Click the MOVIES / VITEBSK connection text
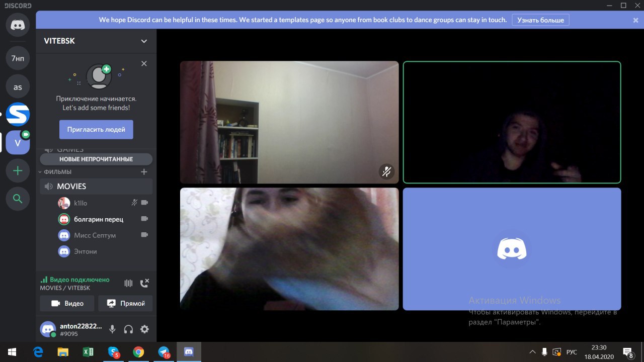The height and width of the screenshot is (362, 644). 65,288
